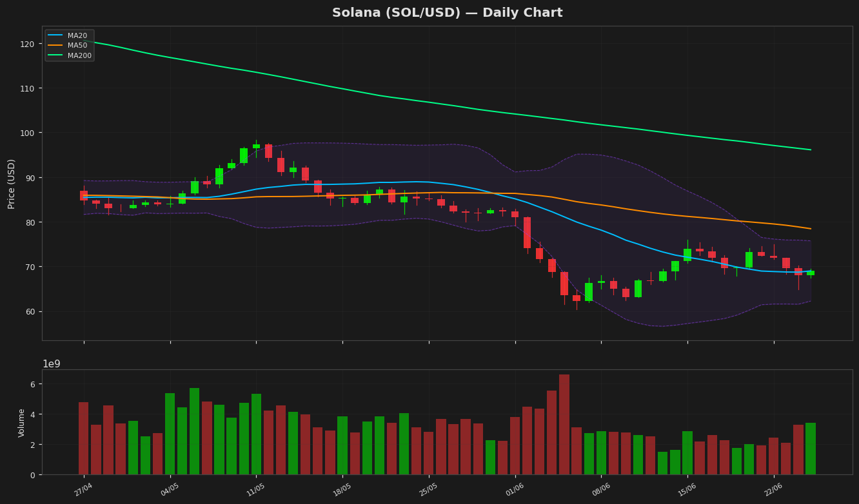Click the Price (USD) axis label
The width and height of the screenshot is (859, 504).
click(x=12, y=184)
